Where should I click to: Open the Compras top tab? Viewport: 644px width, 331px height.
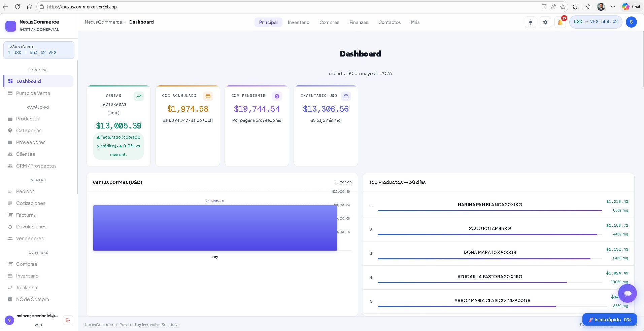tap(329, 22)
